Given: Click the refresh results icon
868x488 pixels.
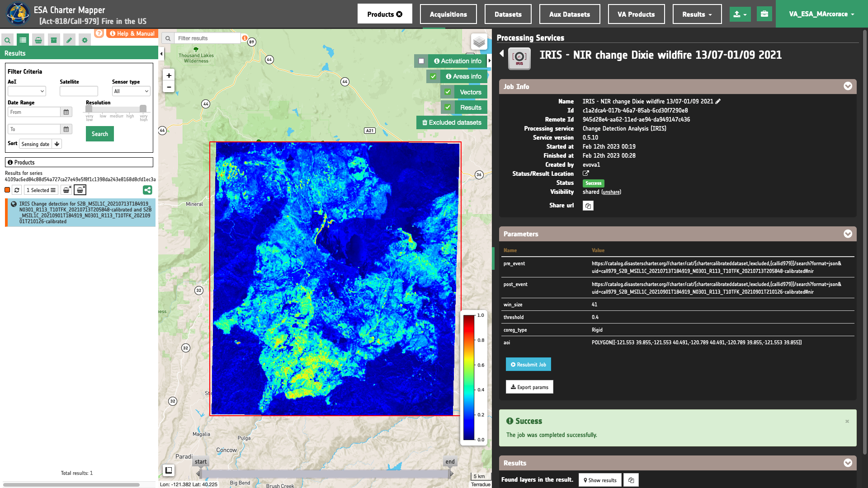Looking at the screenshot, I should click(17, 190).
